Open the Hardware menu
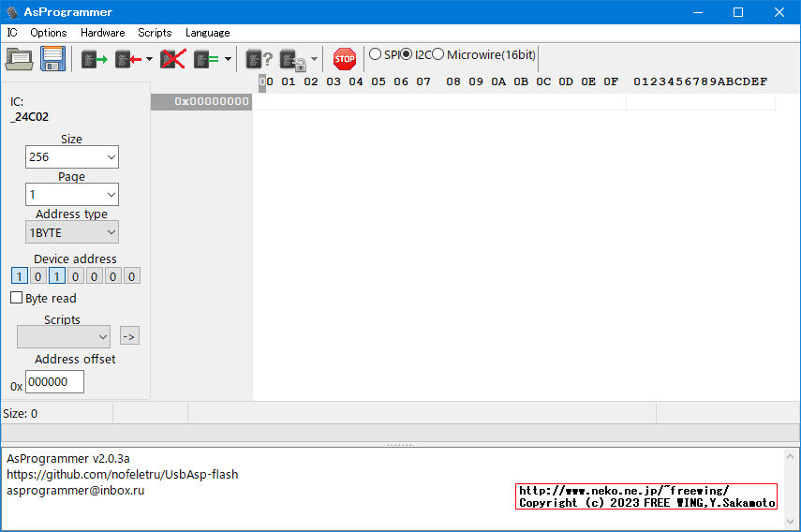This screenshot has width=801, height=532. coord(102,32)
